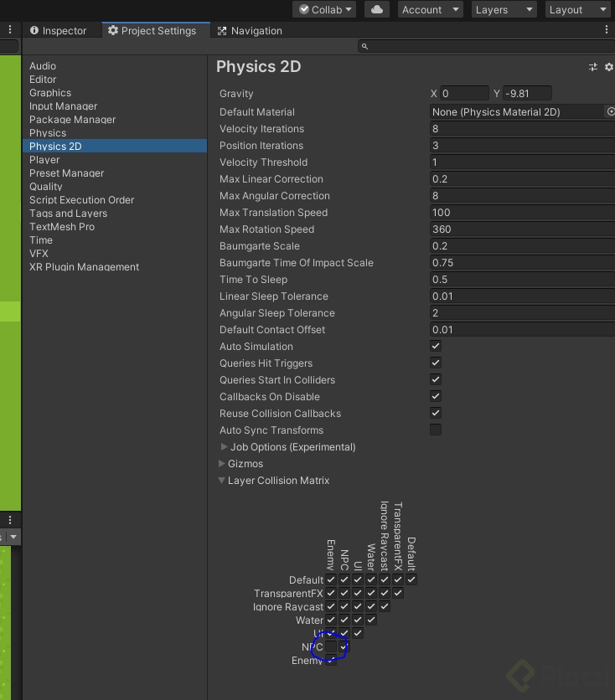Uncheck Queries Hit Triggers
Viewport: 615px width, 700px height.
click(436, 363)
